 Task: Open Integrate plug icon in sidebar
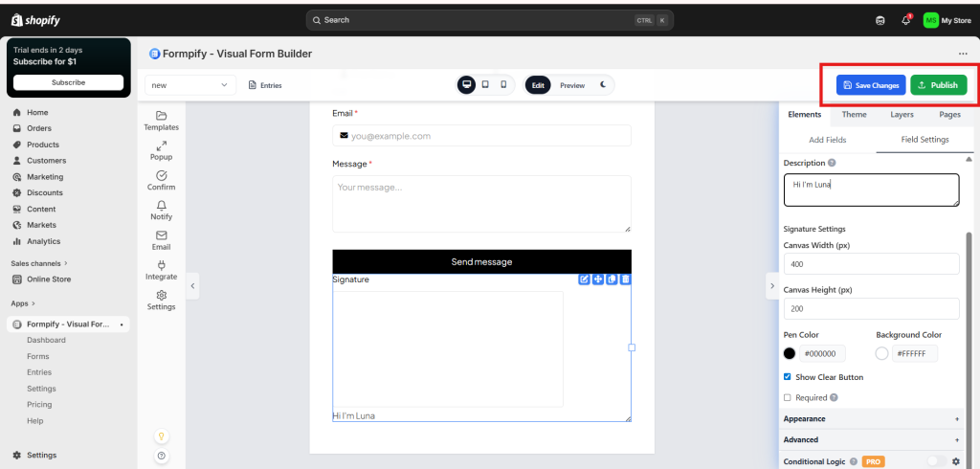point(161,270)
